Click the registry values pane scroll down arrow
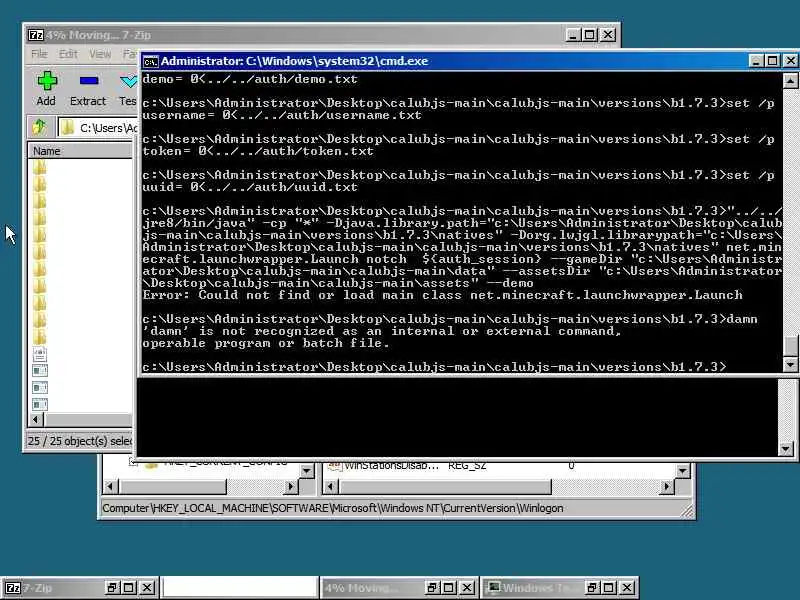 click(683, 470)
